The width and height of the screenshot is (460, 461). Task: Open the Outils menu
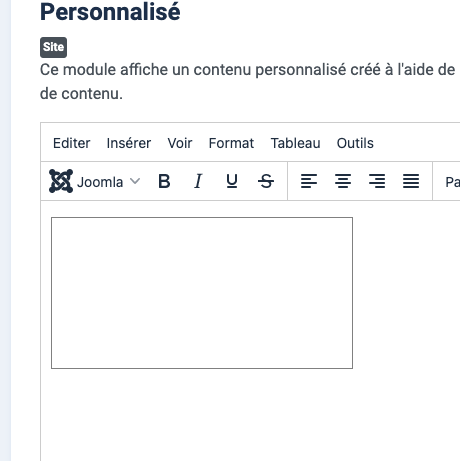[x=355, y=143]
